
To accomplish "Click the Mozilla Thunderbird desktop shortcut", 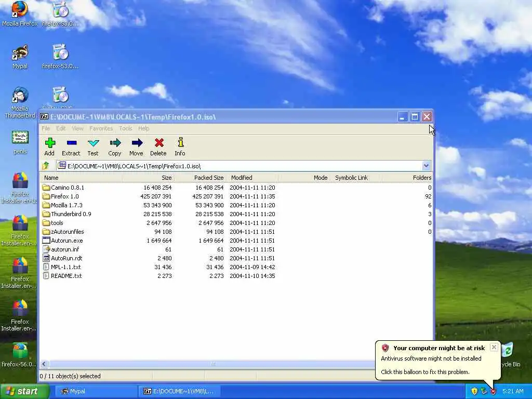I will point(20,102).
